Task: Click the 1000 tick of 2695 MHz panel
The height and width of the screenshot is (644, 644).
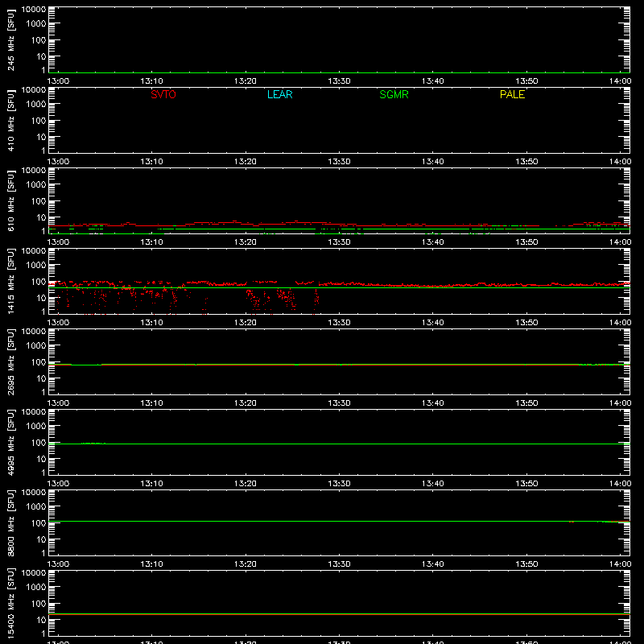Action: [36, 346]
